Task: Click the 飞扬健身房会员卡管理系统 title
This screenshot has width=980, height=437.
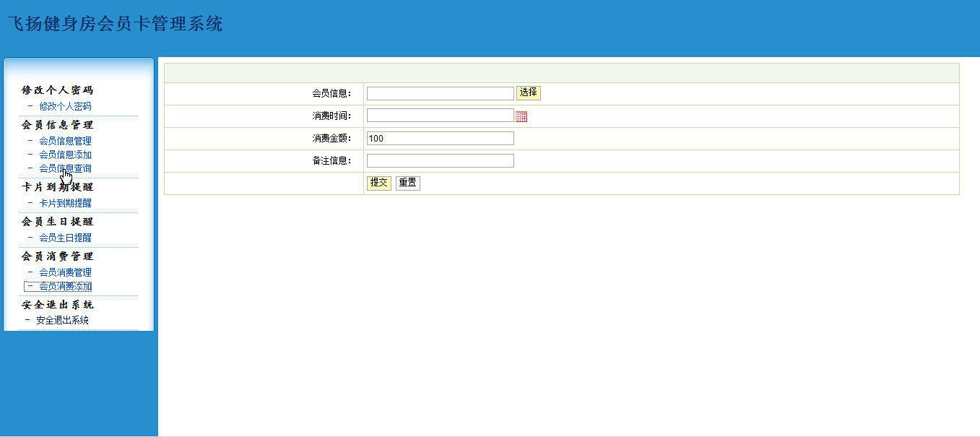Action: (115, 24)
